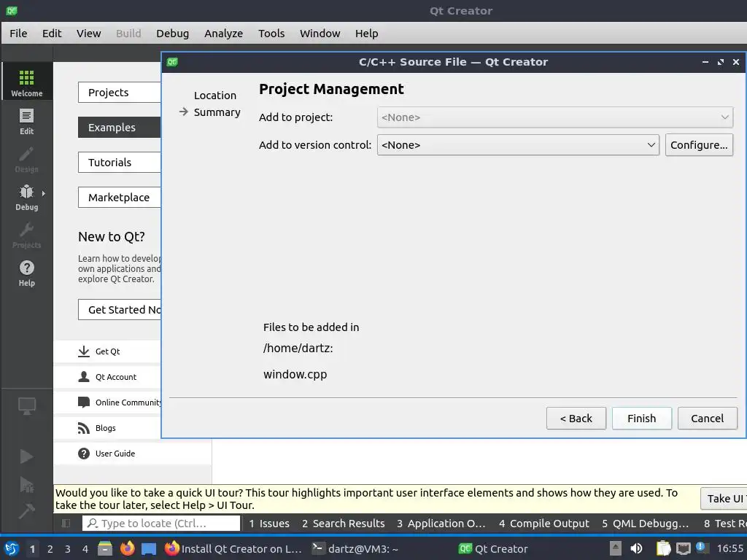Switch to Install Qt Creator Firefox window

click(233, 548)
